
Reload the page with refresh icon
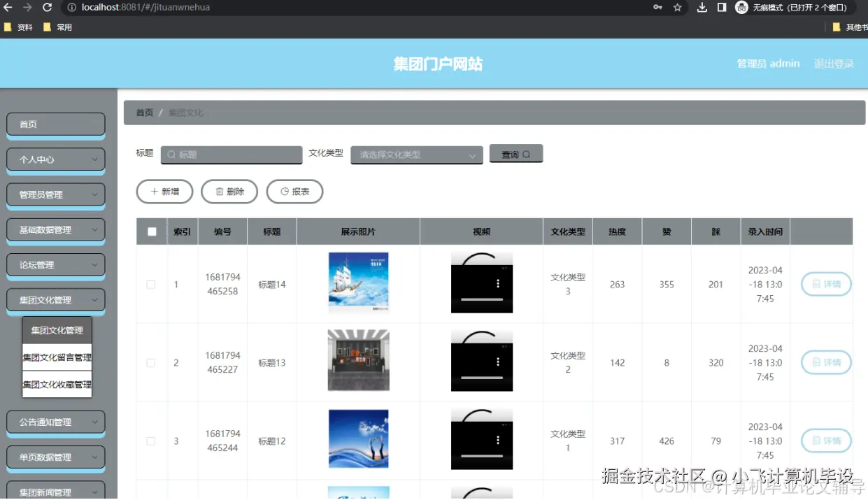click(x=47, y=7)
